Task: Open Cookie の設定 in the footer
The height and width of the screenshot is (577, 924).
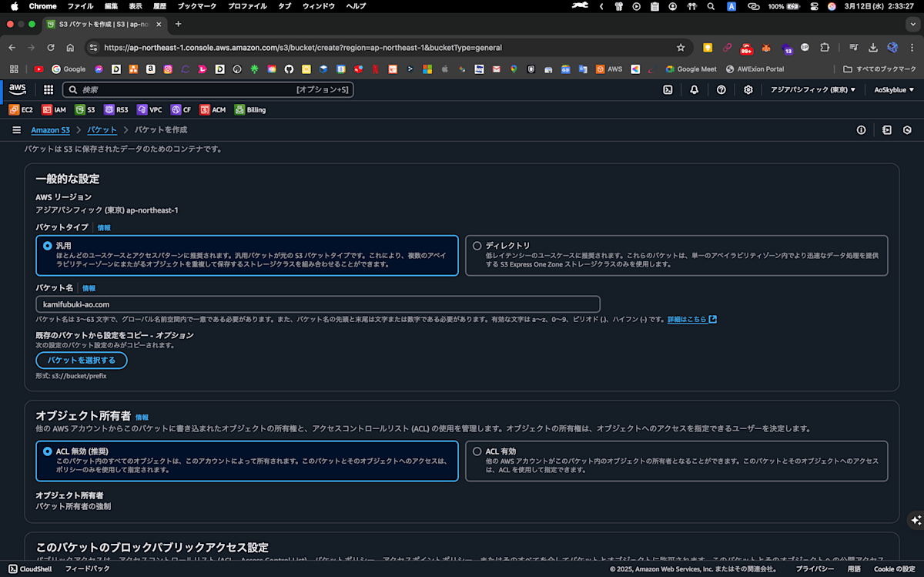Action: coord(894,569)
